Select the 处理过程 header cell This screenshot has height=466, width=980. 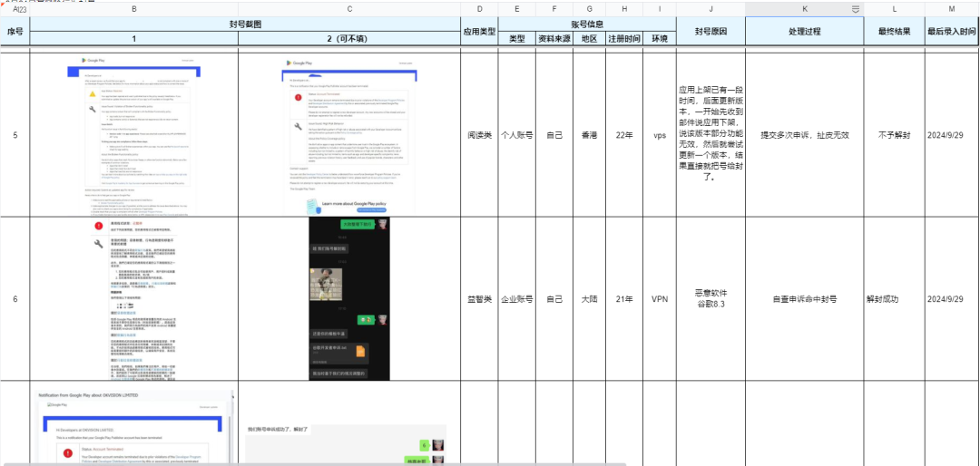[804, 31]
